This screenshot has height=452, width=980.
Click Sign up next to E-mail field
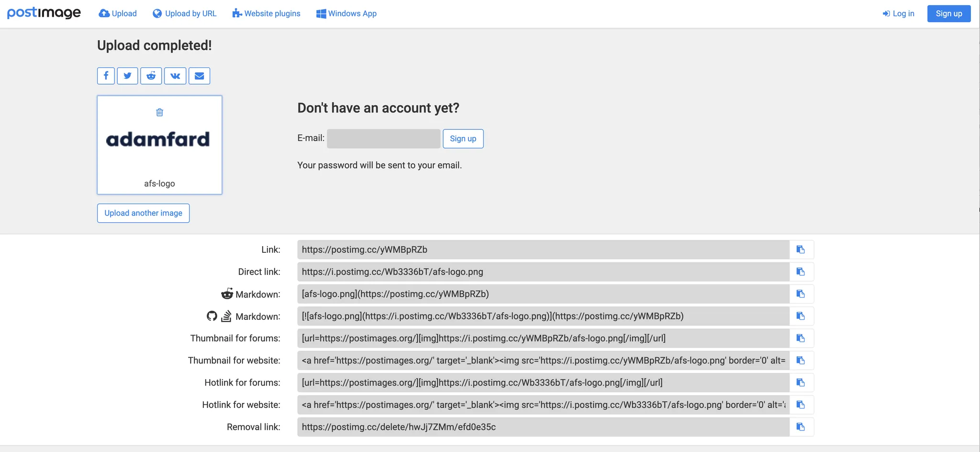pyautogui.click(x=463, y=138)
